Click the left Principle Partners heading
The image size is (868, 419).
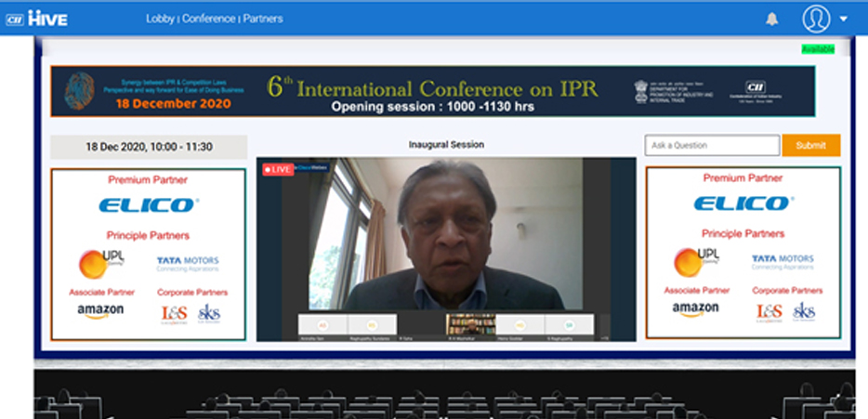coord(148,236)
